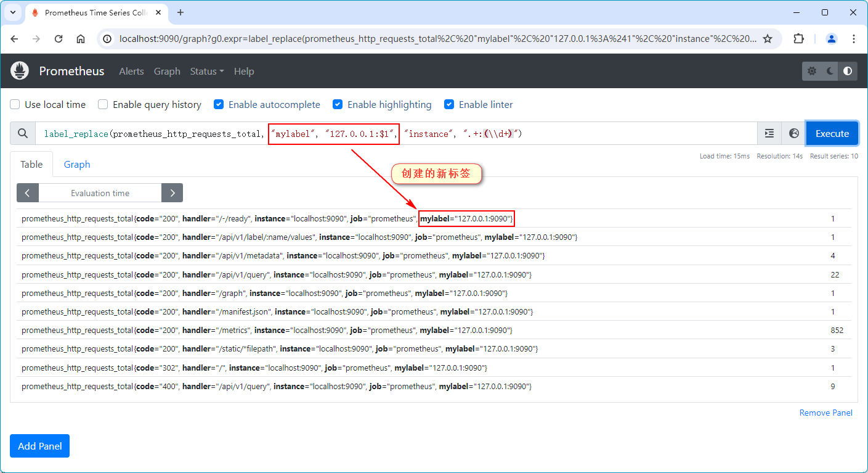Select the row with handler "/api/v1/metadata"
This screenshot has width=868, height=473.
(434, 255)
